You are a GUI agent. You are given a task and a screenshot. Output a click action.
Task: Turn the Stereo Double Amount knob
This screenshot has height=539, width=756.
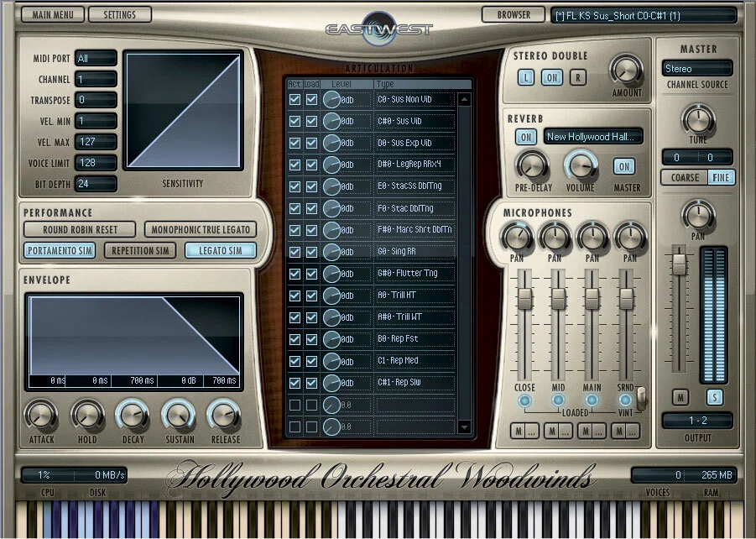click(625, 73)
